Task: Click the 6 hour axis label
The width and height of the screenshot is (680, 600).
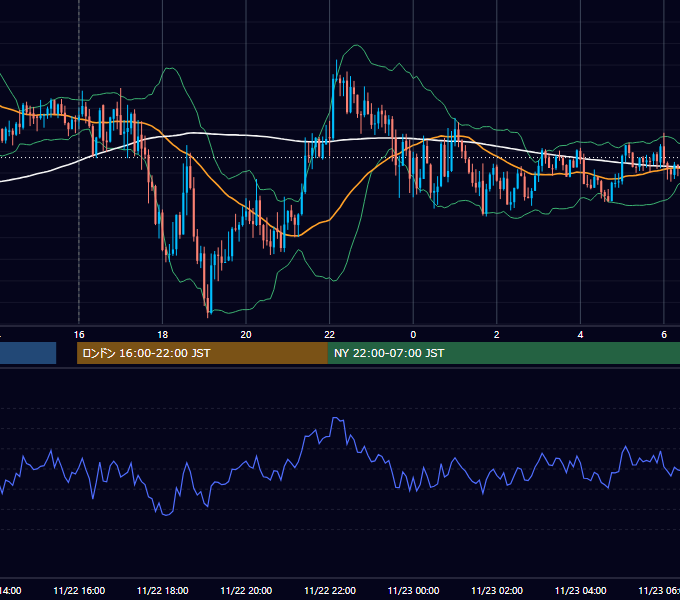Action: tap(664, 335)
